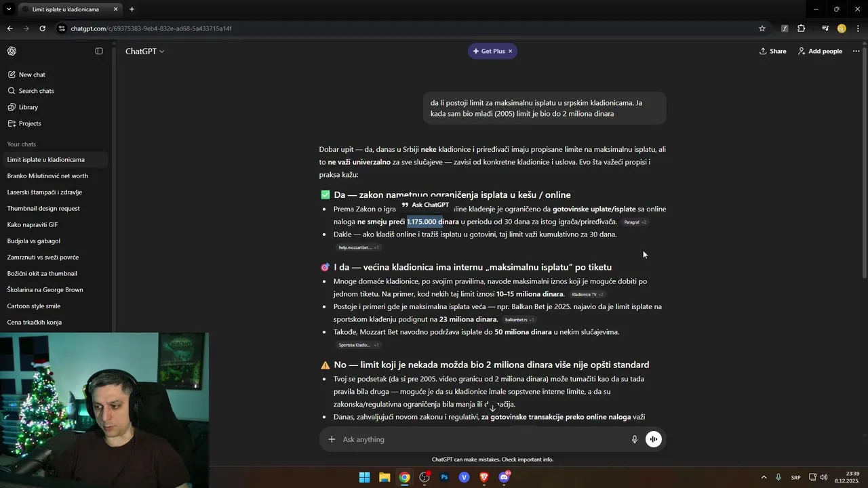This screenshot has width=868, height=488.
Task: Open the browser extensions puzzle icon
Action: (x=802, y=28)
